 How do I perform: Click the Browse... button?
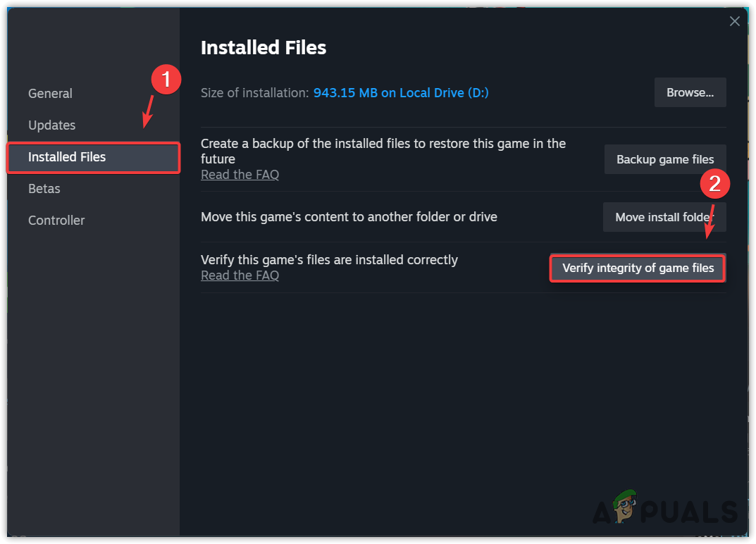(x=690, y=92)
